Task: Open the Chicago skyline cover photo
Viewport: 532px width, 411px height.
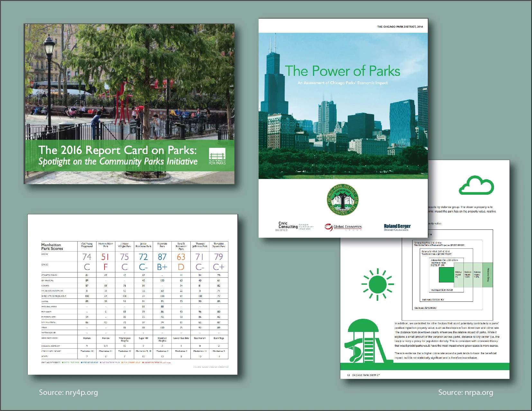Action: [x=343, y=106]
